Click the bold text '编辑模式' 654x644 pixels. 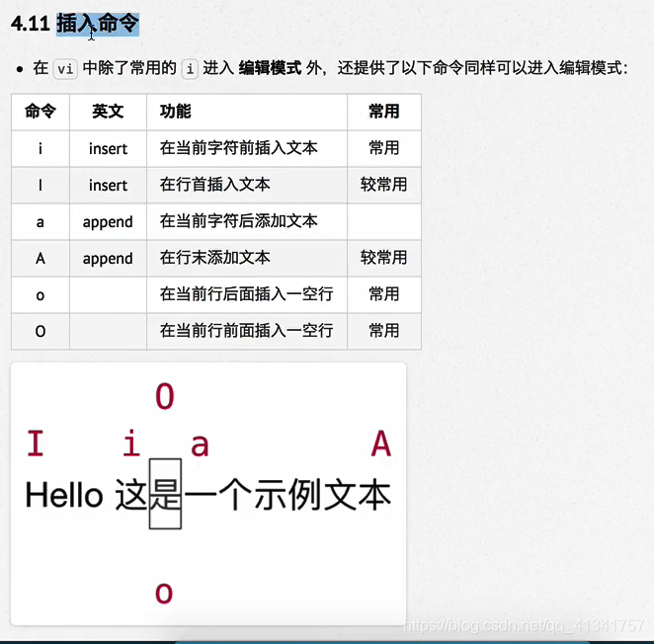270,68
